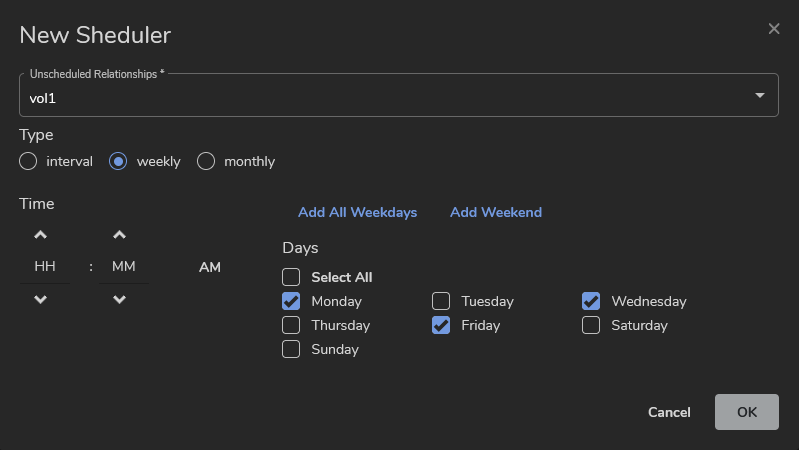Screen dimensions: 799x450
Task: Select the weekly radio option
Action: click(x=118, y=161)
